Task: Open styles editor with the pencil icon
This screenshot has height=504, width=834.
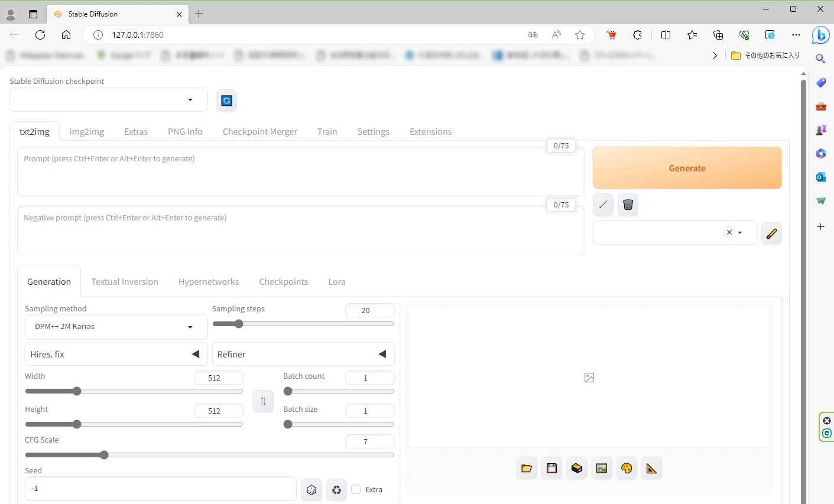Action: [771, 233]
